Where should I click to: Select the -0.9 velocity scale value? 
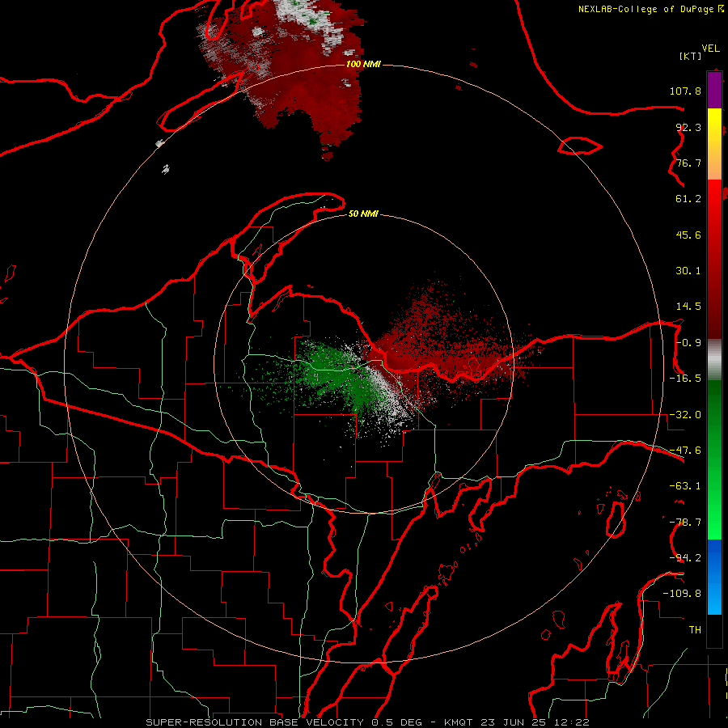tap(688, 343)
